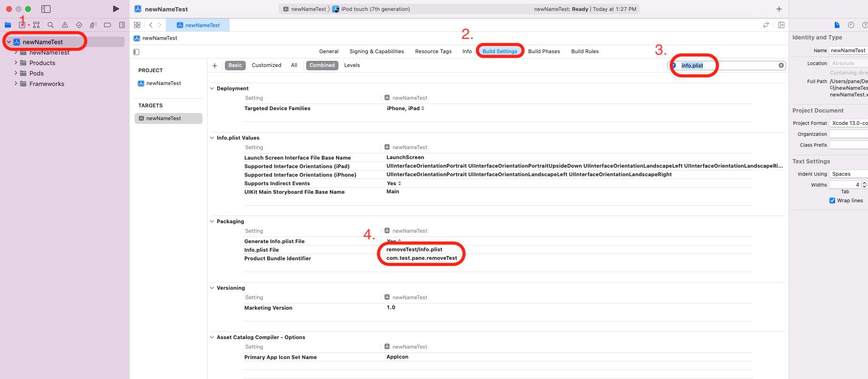Add an editor pane on the right
Viewport: 868px width, 379px height.
pyautogui.click(x=781, y=25)
